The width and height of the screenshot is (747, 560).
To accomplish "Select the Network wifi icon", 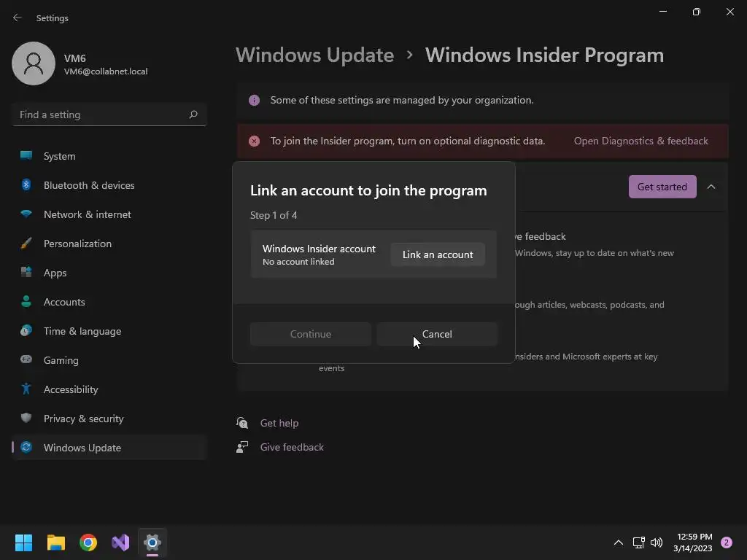I will point(26,214).
